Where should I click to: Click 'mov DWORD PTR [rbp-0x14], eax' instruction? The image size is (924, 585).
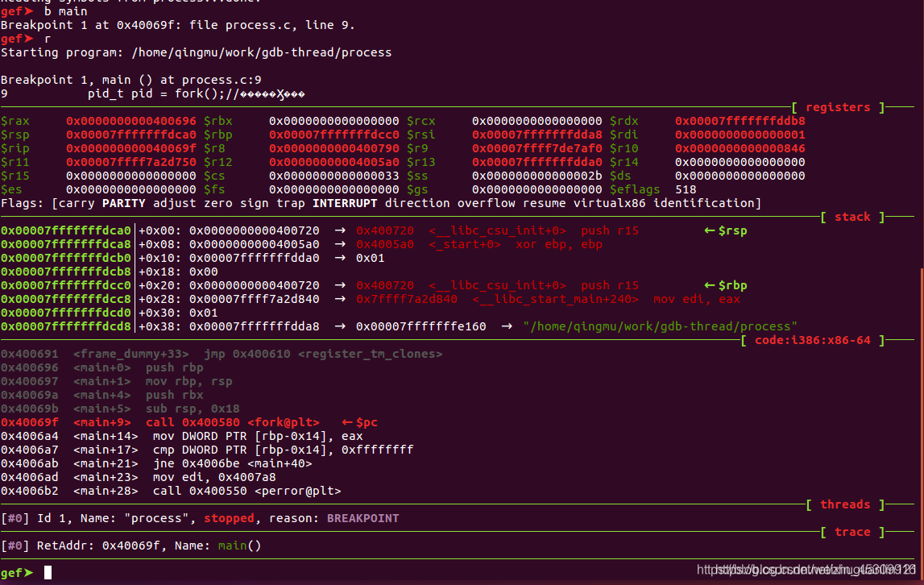pos(258,436)
